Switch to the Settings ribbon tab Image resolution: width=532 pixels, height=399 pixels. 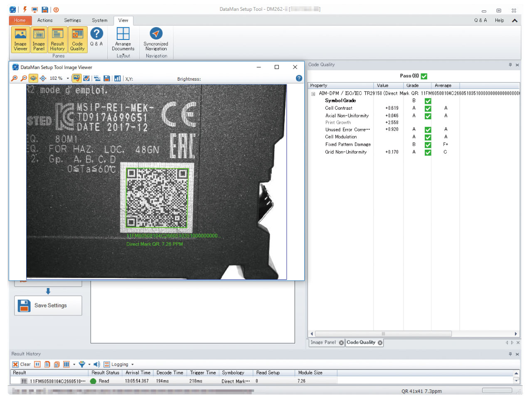[72, 20]
